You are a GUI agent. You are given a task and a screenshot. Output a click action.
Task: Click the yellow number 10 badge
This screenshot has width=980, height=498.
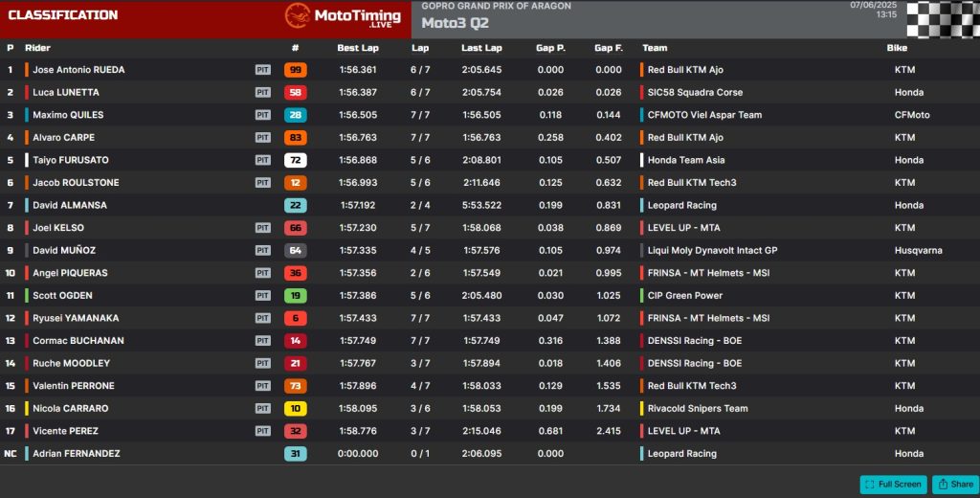tap(295, 408)
